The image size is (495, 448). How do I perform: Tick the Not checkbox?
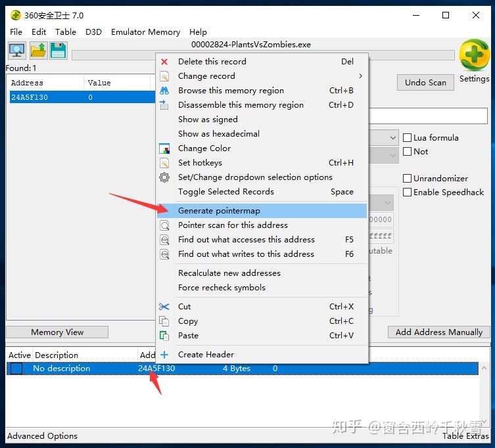point(407,152)
